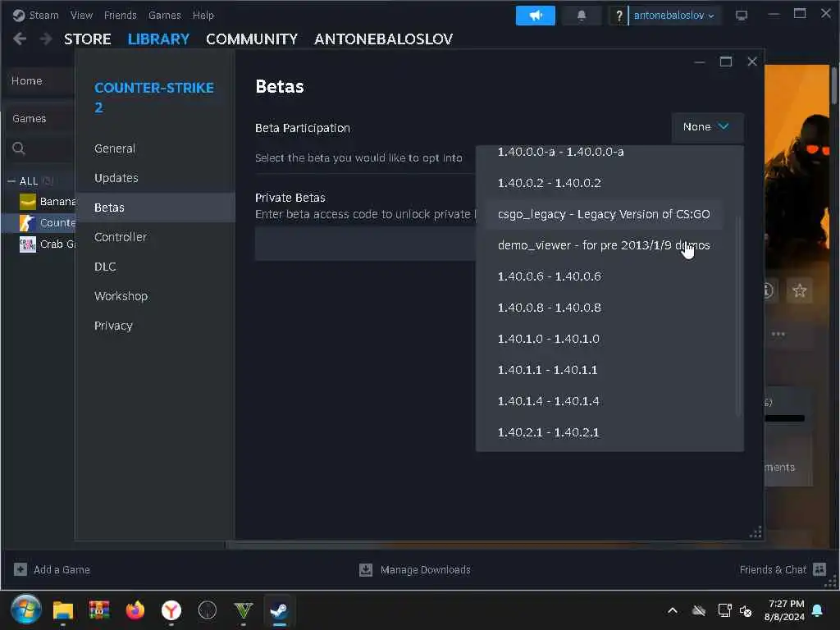The height and width of the screenshot is (630, 840).
Task: Open Workshop properties section
Action: tap(155, 295)
